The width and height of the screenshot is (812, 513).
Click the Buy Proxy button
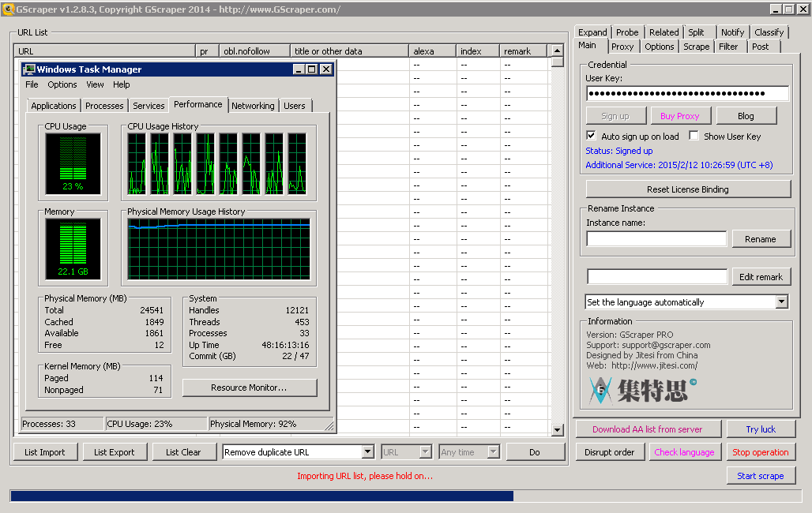point(680,116)
